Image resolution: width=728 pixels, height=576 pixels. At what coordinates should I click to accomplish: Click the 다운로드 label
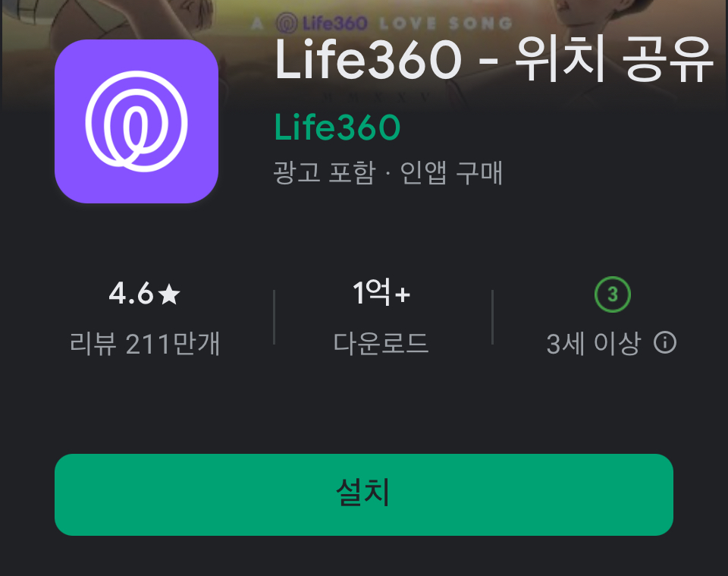click(x=381, y=344)
